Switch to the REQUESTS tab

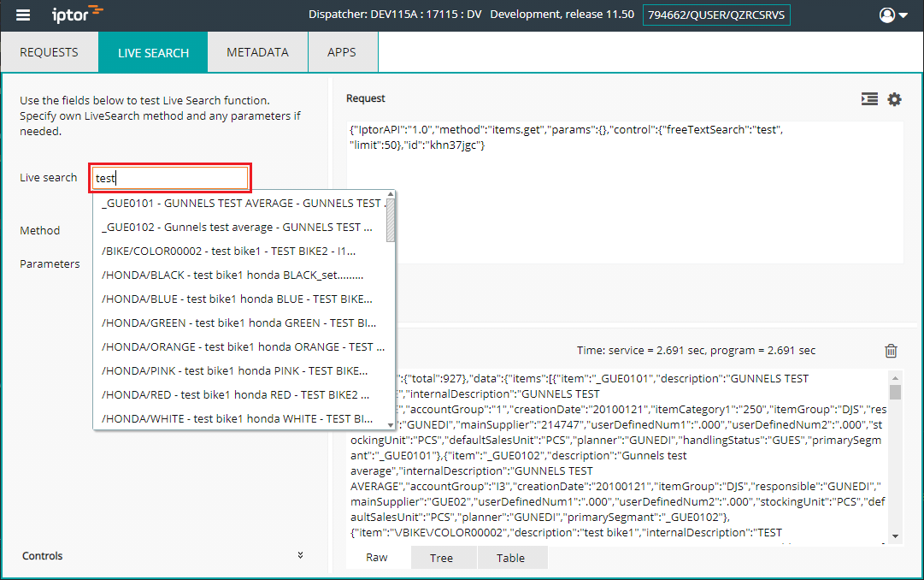49,52
